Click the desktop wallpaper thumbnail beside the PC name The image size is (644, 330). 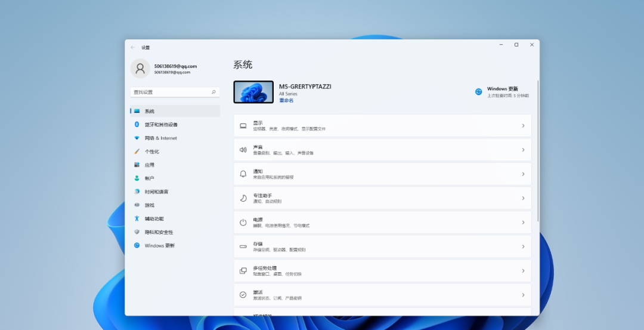click(x=253, y=92)
